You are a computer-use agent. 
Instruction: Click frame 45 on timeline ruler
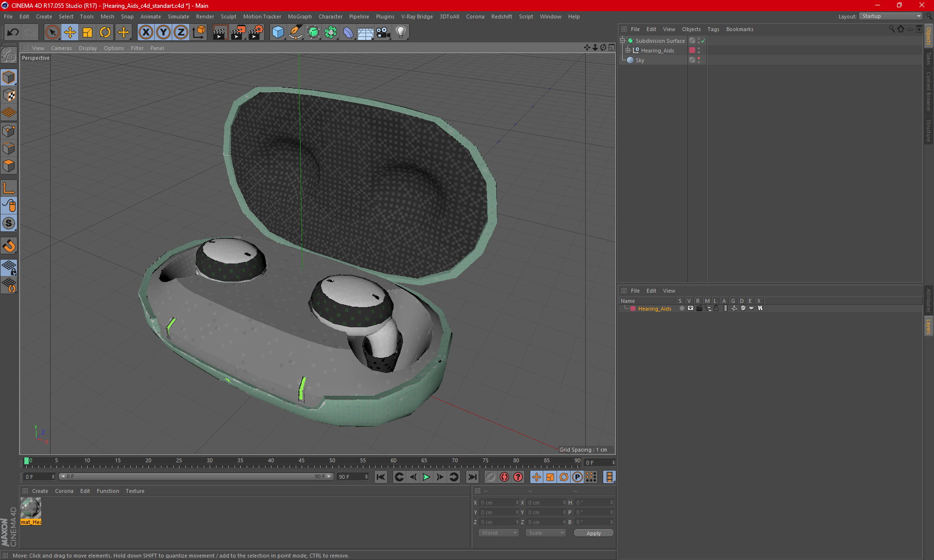(302, 461)
